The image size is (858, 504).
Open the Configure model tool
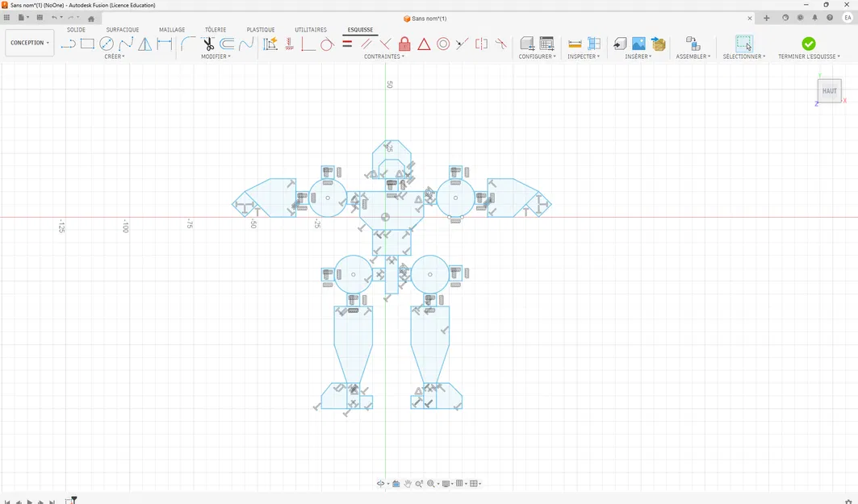click(527, 44)
